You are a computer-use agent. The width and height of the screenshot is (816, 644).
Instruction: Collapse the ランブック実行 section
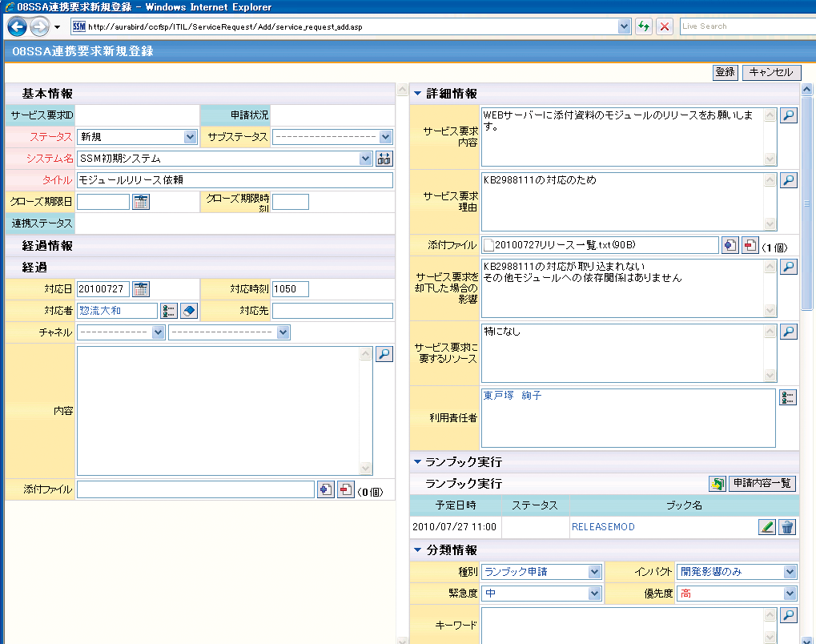pyautogui.click(x=417, y=462)
